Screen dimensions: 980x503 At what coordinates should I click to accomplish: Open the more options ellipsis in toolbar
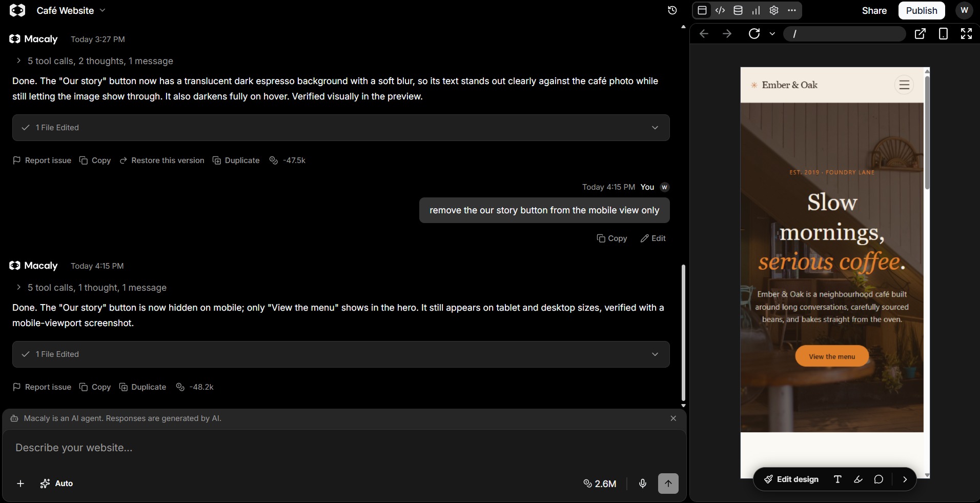792,10
